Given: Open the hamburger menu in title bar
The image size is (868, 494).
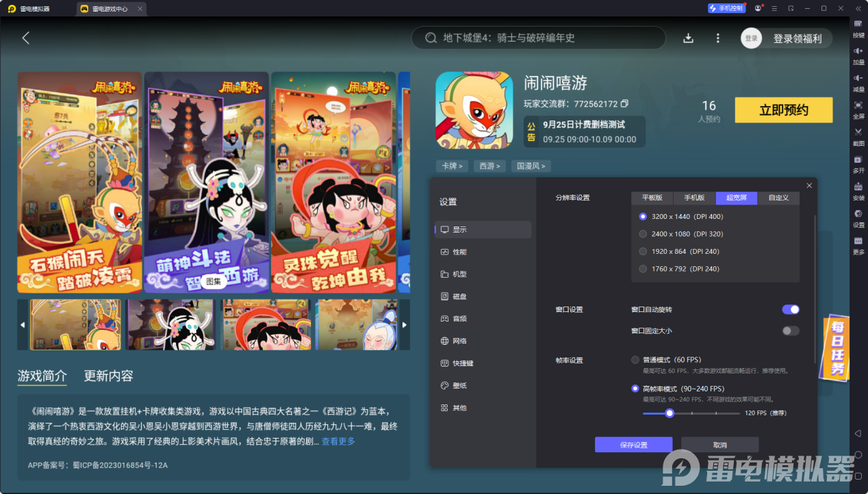Looking at the screenshot, I should [774, 8].
